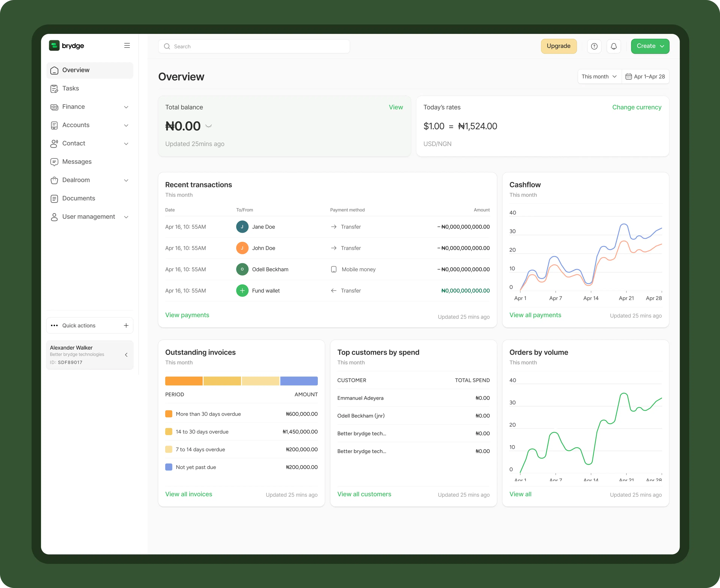Go to Tasks in the sidebar
This screenshot has width=720, height=588.
tap(70, 88)
